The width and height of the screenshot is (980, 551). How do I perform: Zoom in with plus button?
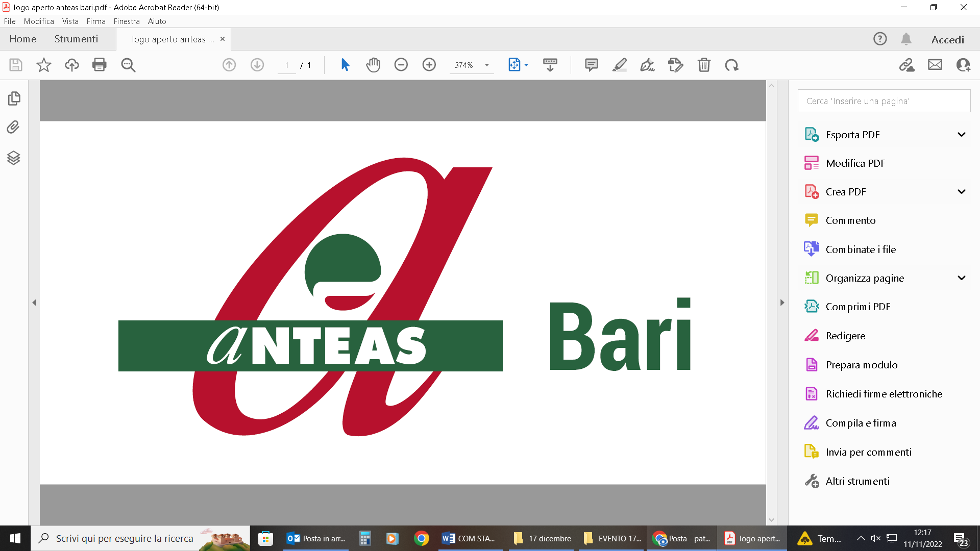[429, 65]
